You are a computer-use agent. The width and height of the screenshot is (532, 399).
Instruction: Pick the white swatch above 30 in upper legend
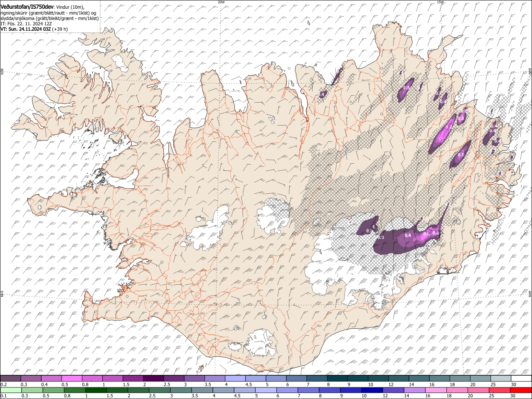click(521, 379)
